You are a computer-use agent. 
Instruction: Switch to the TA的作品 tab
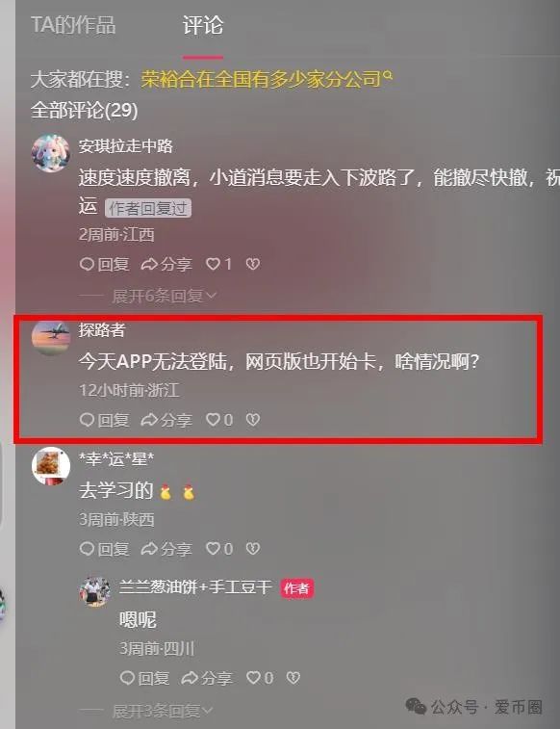click(x=73, y=25)
